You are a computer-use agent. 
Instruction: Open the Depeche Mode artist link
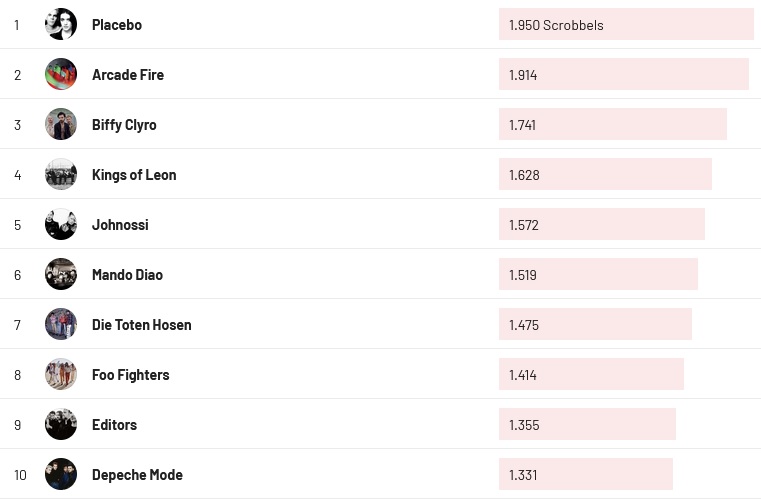(x=137, y=475)
